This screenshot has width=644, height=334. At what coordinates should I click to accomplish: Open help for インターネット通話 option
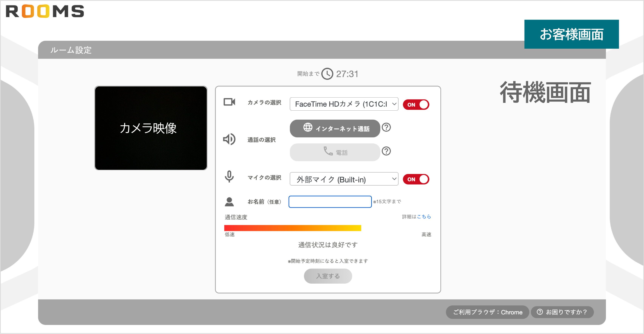pyautogui.click(x=387, y=127)
